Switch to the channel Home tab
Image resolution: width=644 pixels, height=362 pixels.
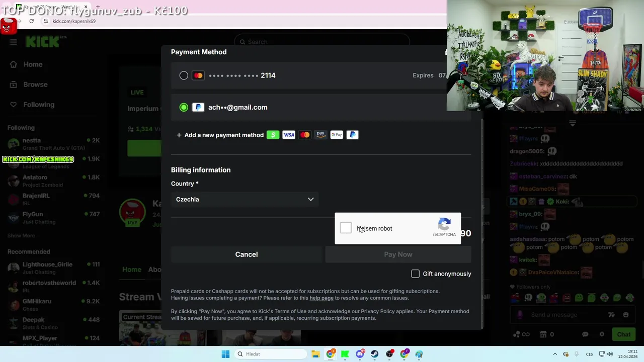[132, 269]
